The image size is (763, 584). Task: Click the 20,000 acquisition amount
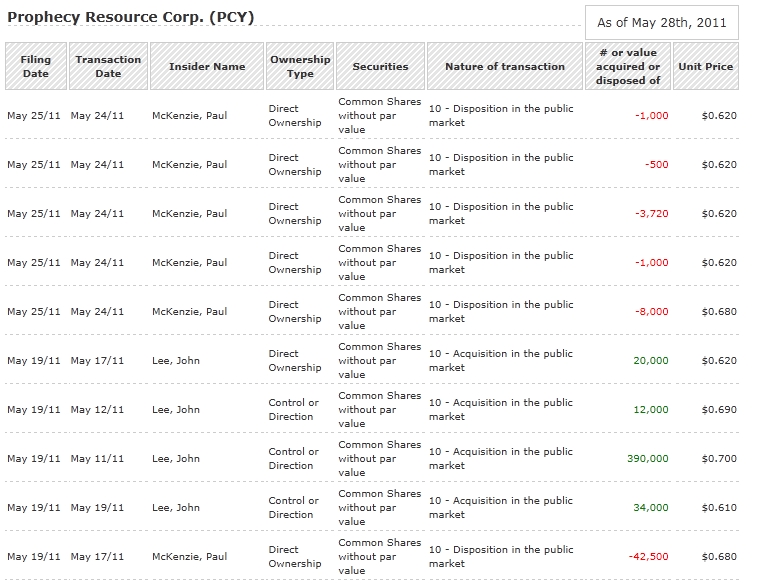[x=650, y=361]
